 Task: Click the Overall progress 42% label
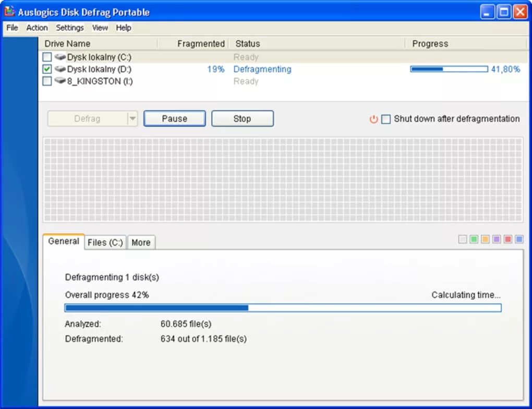[107, 295]
